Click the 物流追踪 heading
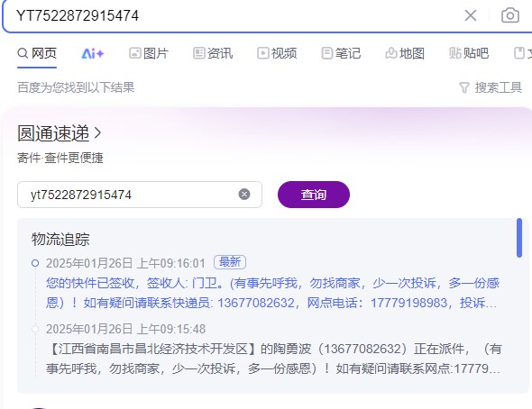Screen dimensions: 532x409 (x=60, y=240)
